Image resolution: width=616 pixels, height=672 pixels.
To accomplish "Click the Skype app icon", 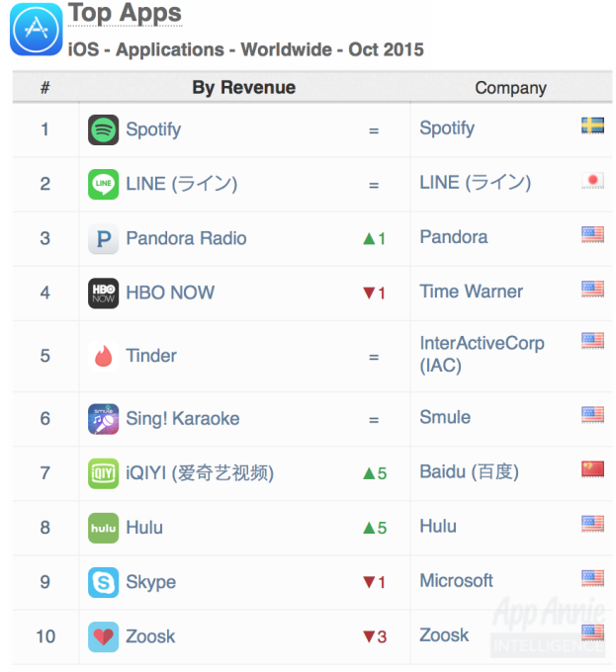I will [x=103, y=582].
